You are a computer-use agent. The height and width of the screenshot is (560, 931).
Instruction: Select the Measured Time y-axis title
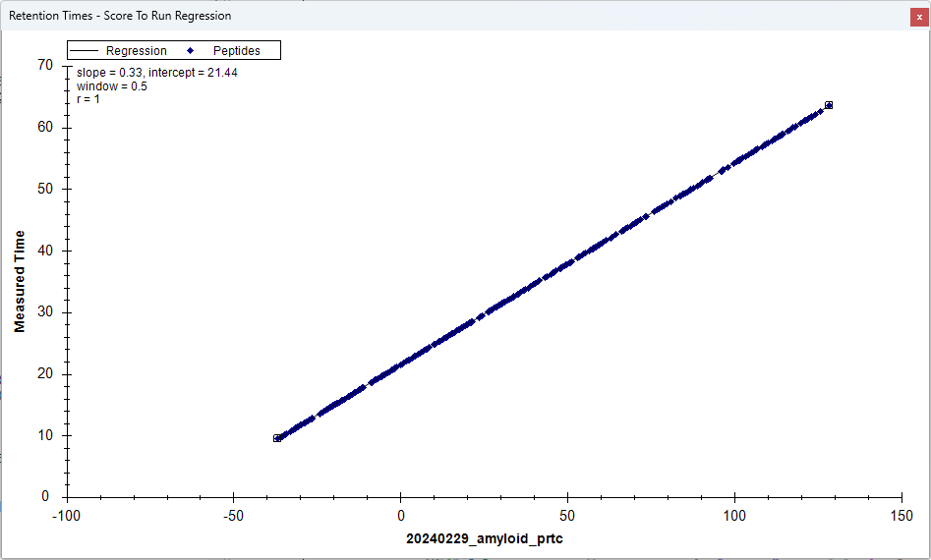(20, 282)
